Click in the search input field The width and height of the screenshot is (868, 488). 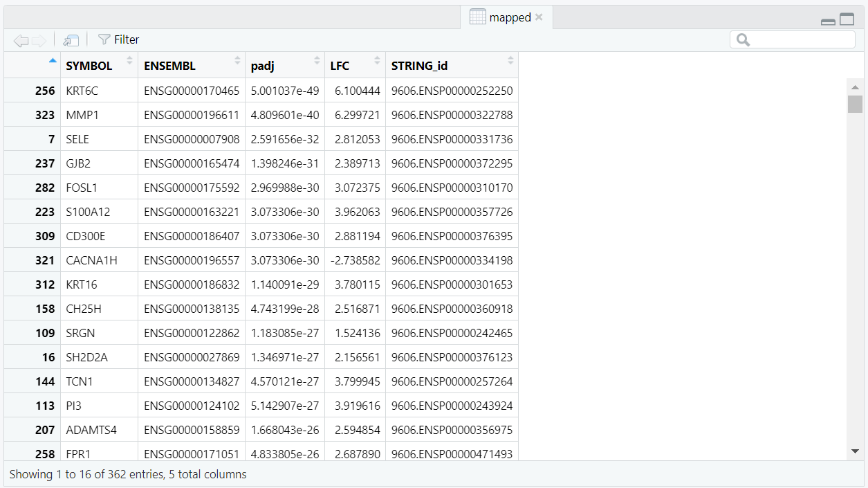pyautogui.click(x=801, y=40)
